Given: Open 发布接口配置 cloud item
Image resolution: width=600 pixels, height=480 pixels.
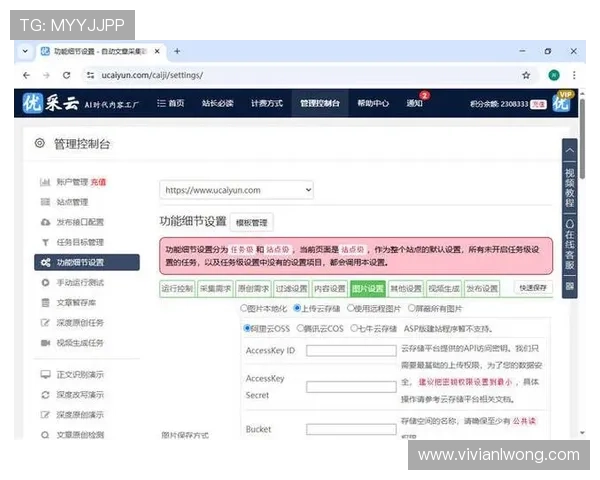Looking at the screenshot, I should click(72, 222).
